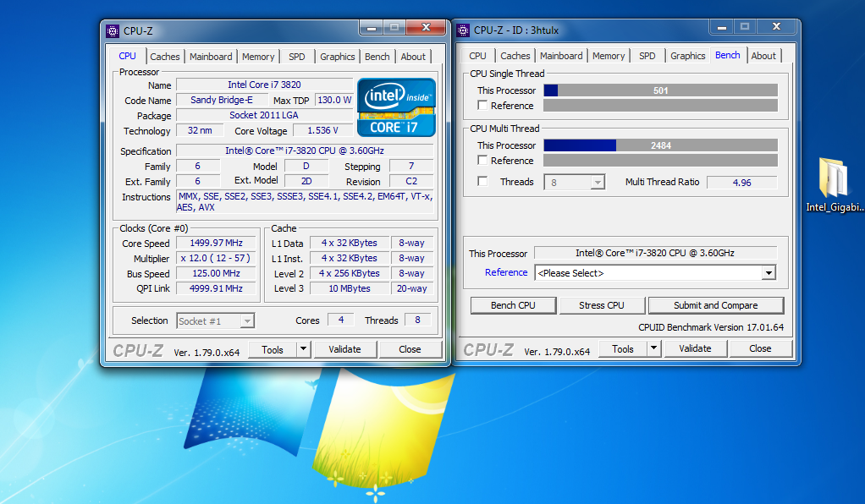
Task: Click the multi thread This Processor bar showing 2484
Action: pos(661,145)
